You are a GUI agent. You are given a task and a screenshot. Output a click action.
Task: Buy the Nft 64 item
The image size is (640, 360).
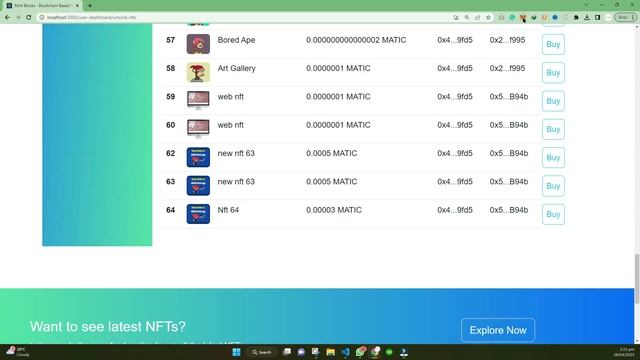point(553,214)
